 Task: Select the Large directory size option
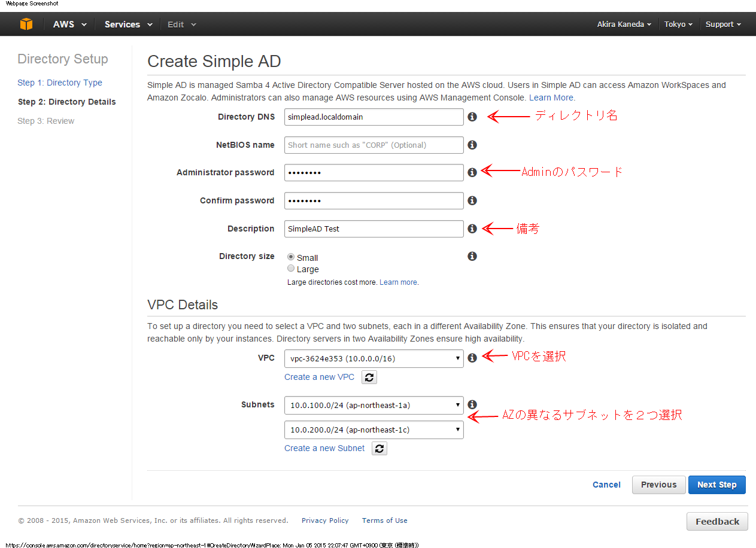pos(291,269)
